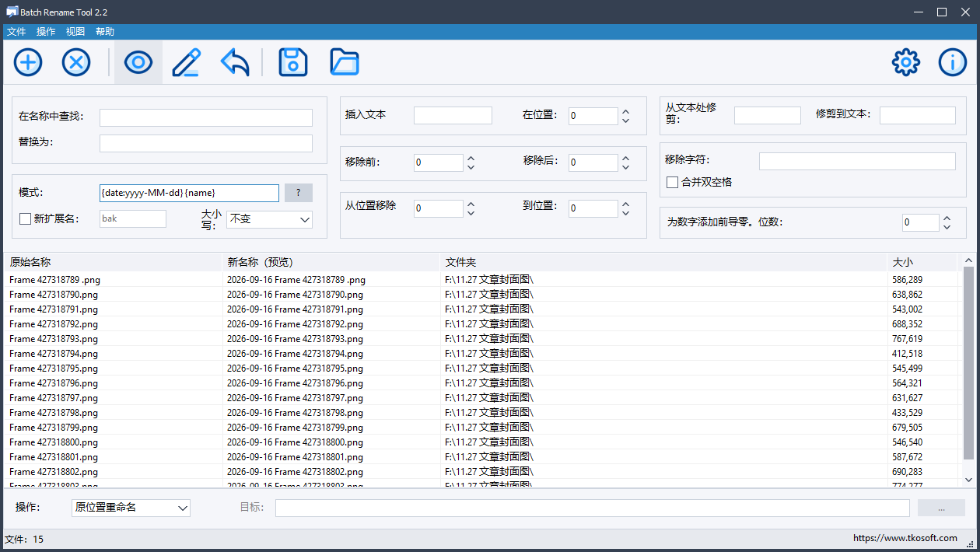Click the 从文本处修剪 input field

pyautogui.click(x=768, y=115)
